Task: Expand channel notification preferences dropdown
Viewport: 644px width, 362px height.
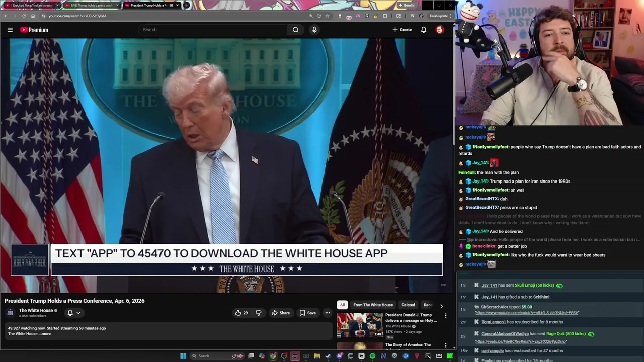Action: point(78,313)
